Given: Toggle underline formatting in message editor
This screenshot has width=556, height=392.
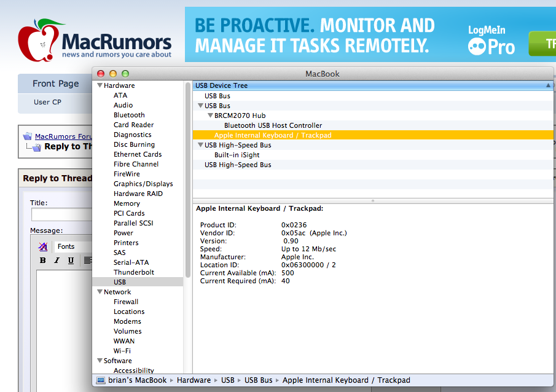Looking at the screenshot, I should (71, 261).
